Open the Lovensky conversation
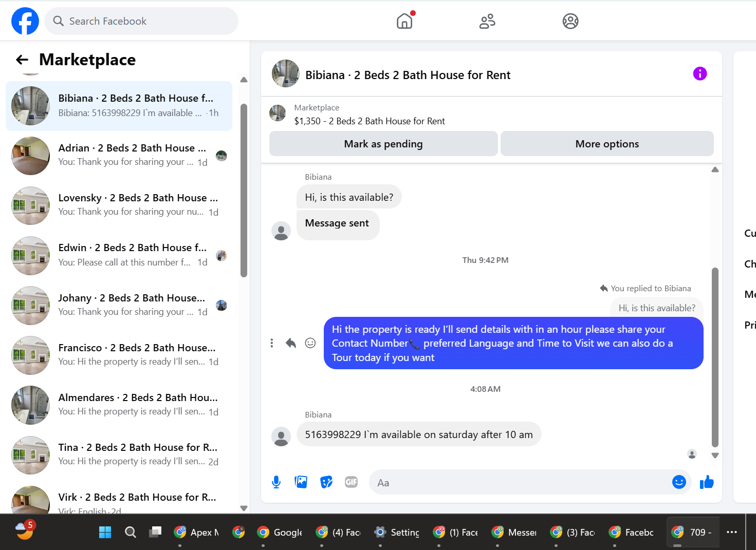This screenshot has height=550, width=756. pyautogui.click(x=119, y=205)
